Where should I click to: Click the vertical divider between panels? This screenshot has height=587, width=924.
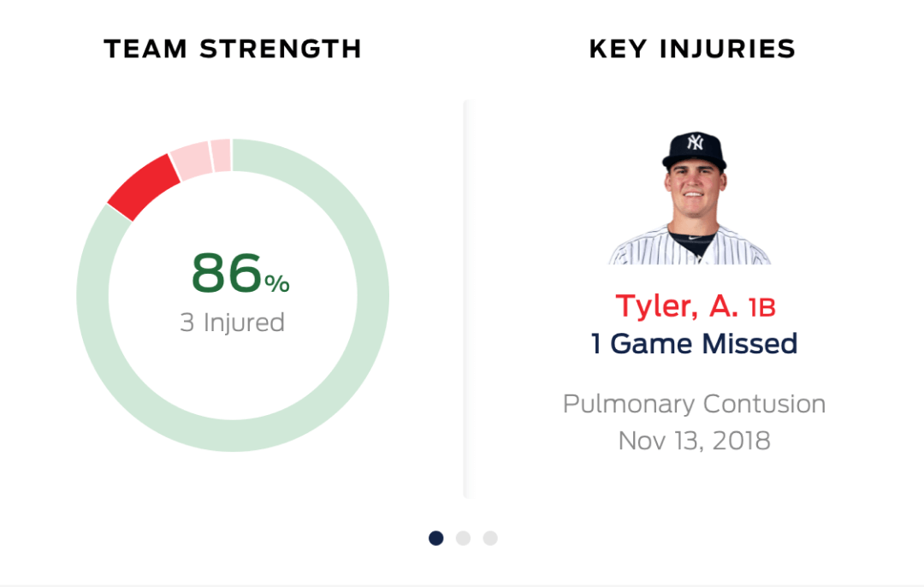[466, 299]
